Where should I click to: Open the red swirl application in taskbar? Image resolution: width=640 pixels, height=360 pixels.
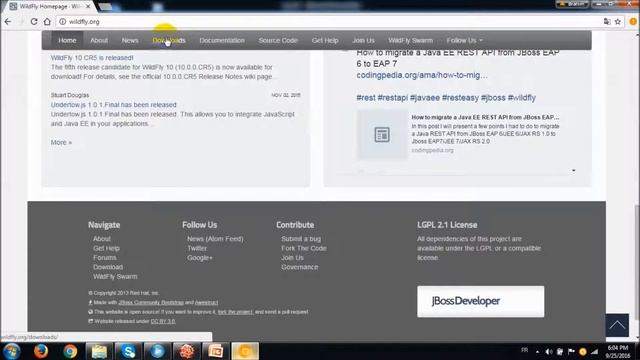pos(187,351)
